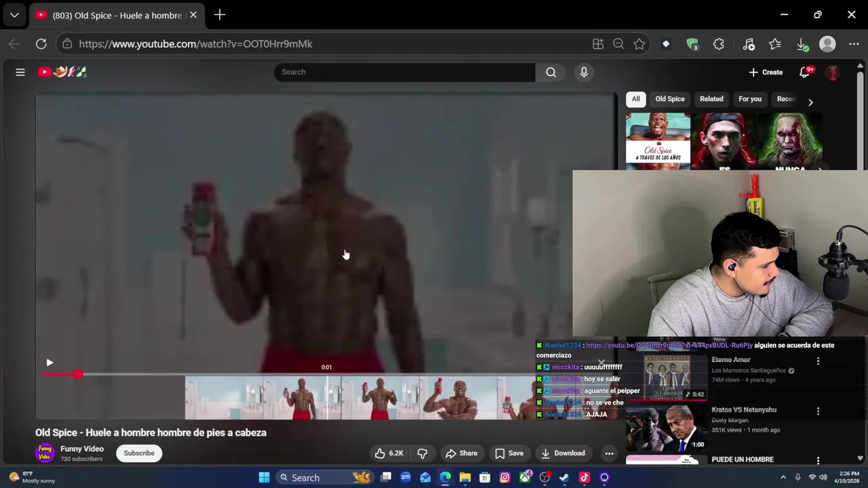This screenshot has height=488, width=868.
Task: Open media control music note icon
Action: tap(749, 44)
